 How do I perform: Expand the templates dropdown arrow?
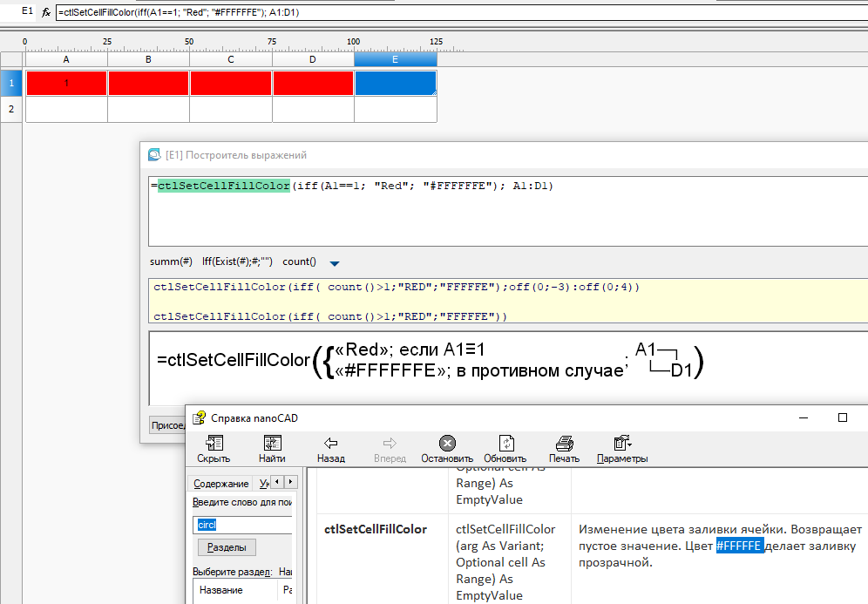point(335,263)
